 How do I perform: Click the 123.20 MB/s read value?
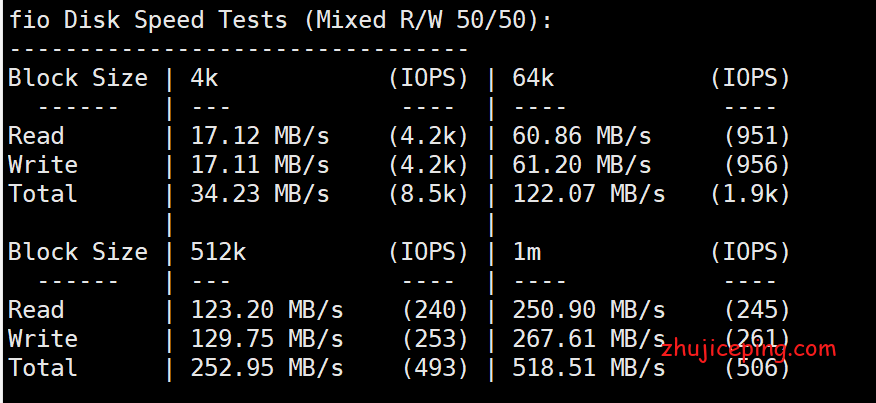(x=267, y=310)
